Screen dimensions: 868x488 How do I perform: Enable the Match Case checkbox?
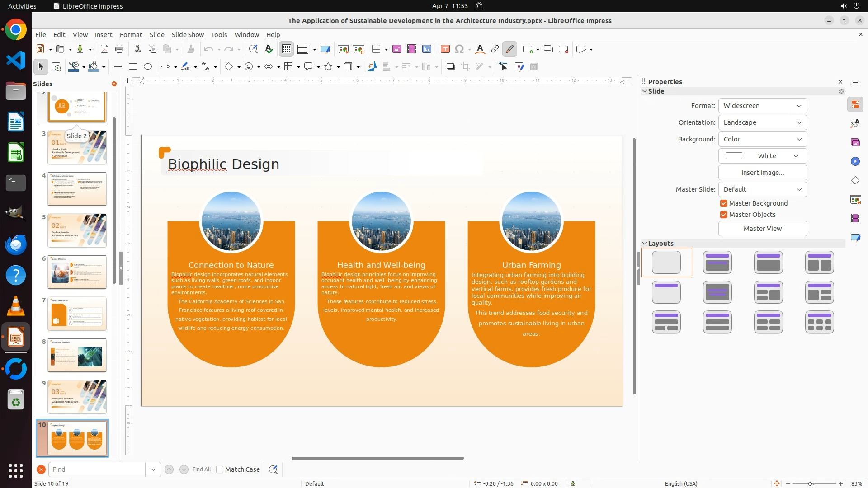tap(220, 469)
